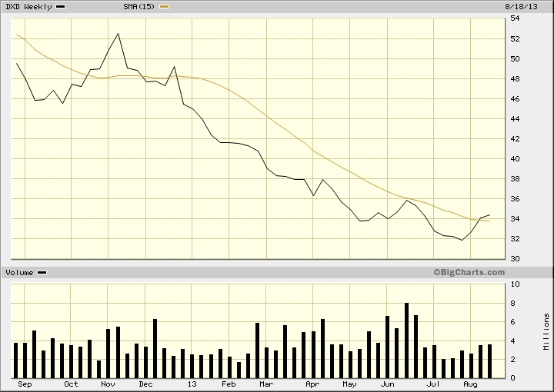The image size is (554, 392).
Task: Click the 46 price axis value
Action: pyautogui.click(x=515, y=99)
